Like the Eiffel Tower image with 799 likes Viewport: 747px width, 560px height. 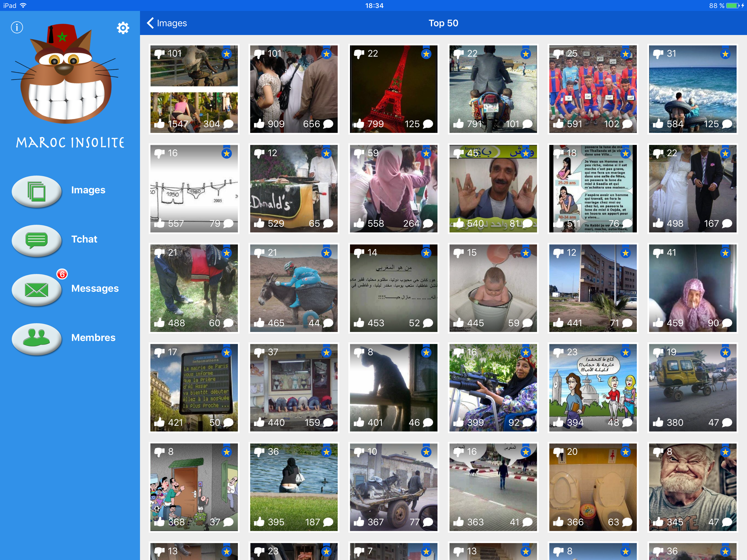tap(359, 124)
